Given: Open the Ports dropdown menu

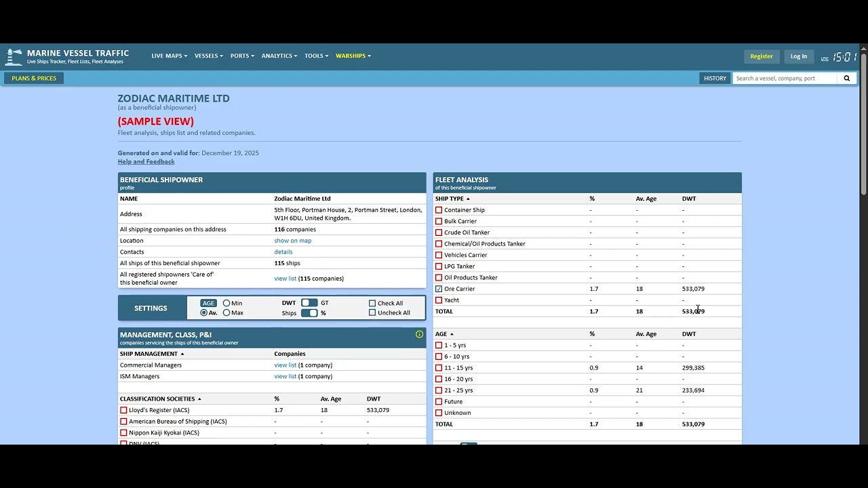Looking at the screenshot, I should [x=242, y=56].
